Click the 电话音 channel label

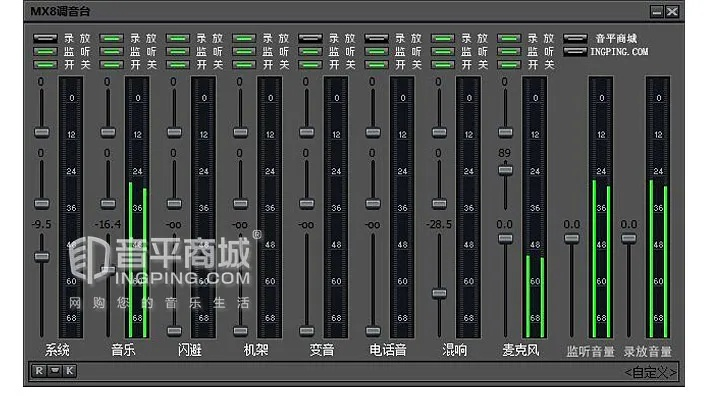click(x=388, y=350)
